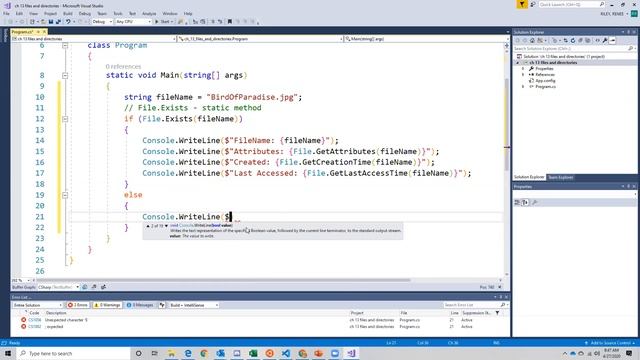Click the Save icon in the toolbar

tap(51, 22)
